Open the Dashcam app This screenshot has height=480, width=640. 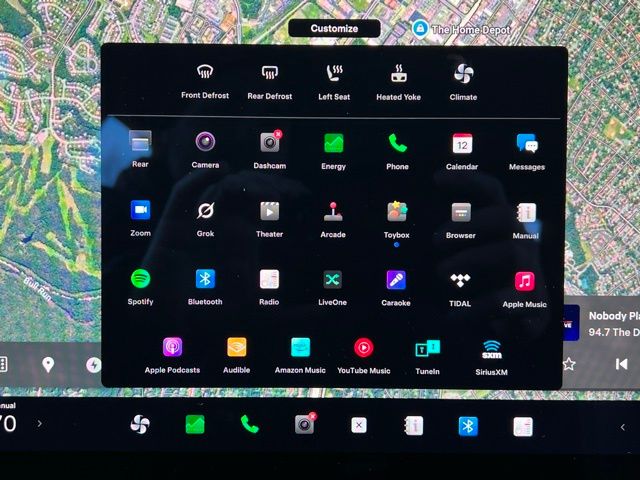coord(269,144)
